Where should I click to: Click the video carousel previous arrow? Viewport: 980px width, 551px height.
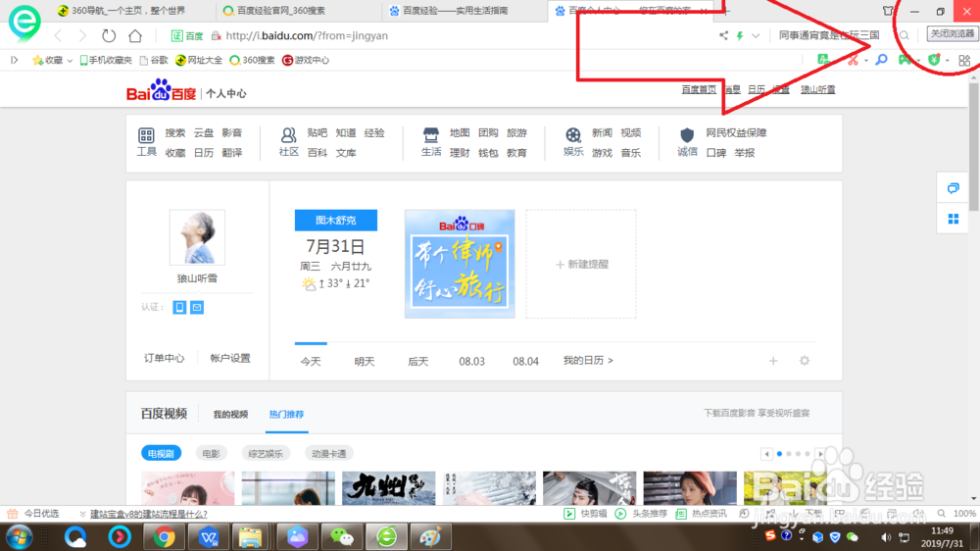click(766, 454)
